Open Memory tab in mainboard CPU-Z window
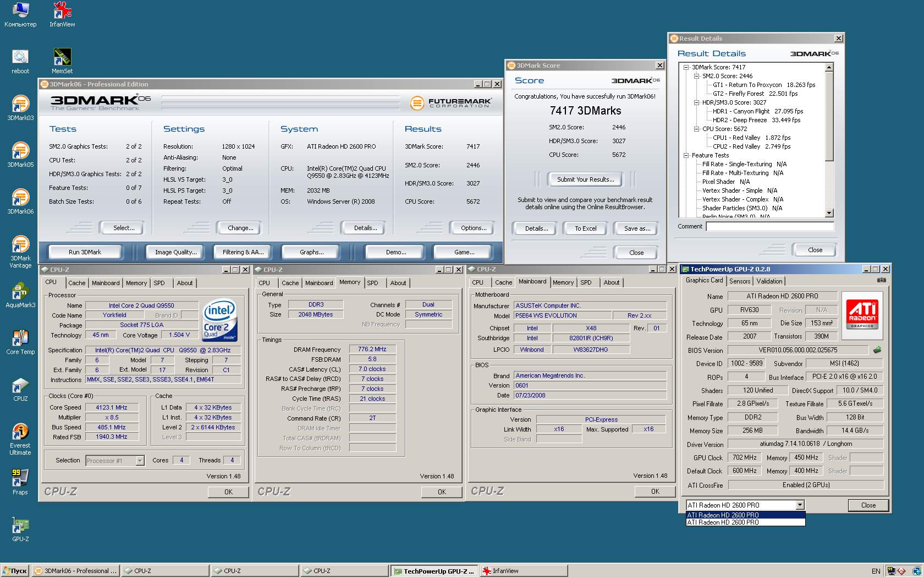This screenshot has width=924, height=578. [563, 282]
